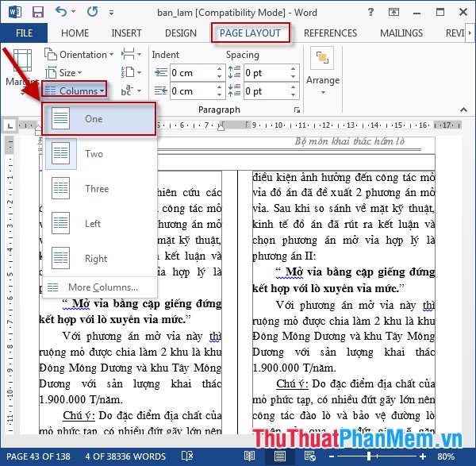Viewport: 476px width, 466px height.
Task: Click the tab selector L icon by ruler
Action: [10, 125]
